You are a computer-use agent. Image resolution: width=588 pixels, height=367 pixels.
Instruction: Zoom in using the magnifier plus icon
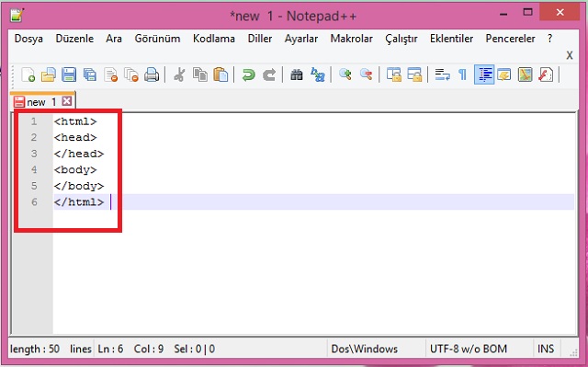[345, 75]
